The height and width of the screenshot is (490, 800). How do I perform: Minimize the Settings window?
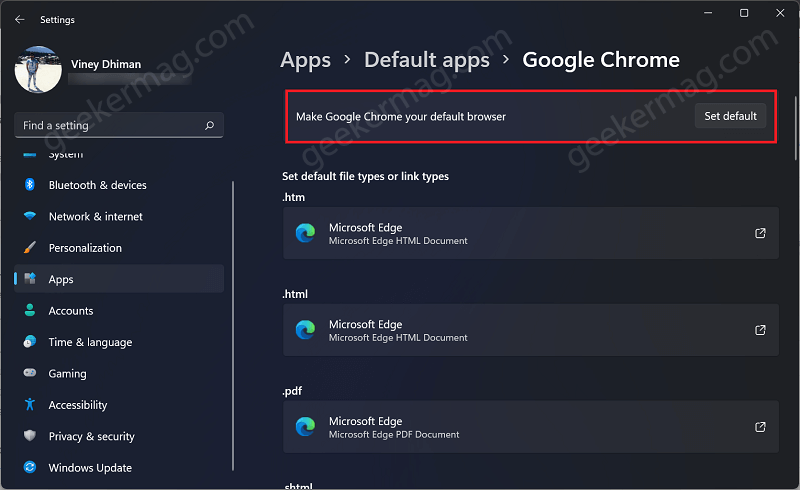(708, 13)
